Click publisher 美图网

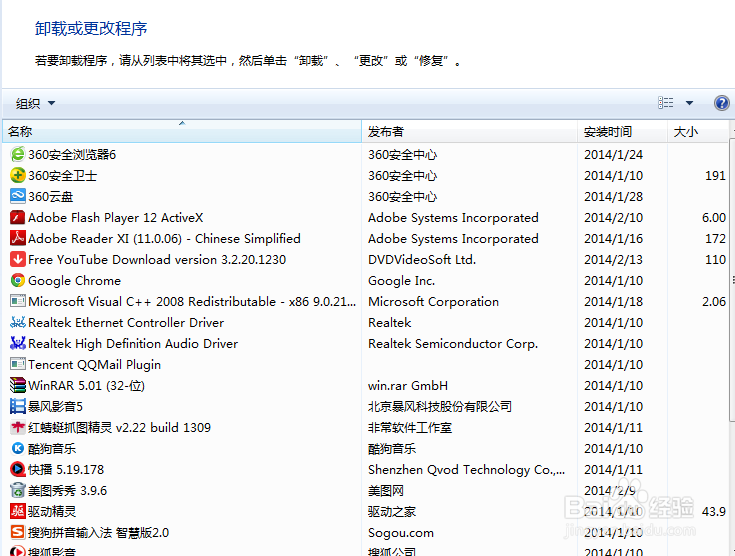point(386,491)
